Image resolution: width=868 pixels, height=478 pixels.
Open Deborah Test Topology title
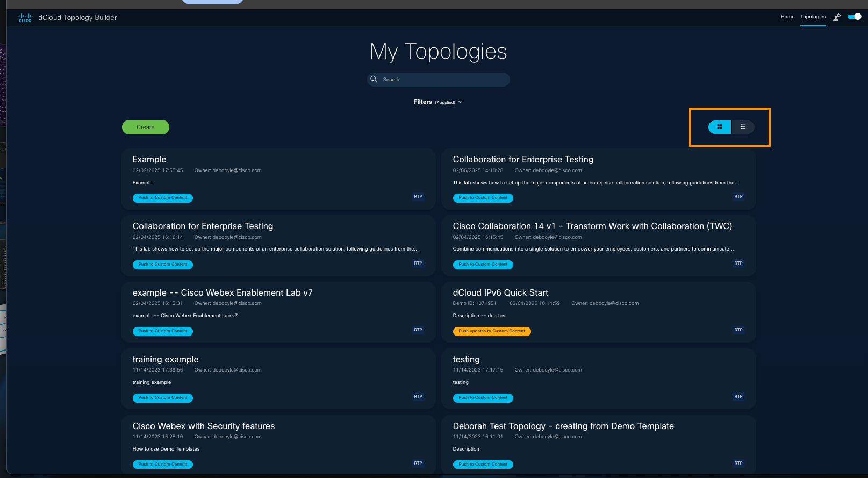click(563, 426)
